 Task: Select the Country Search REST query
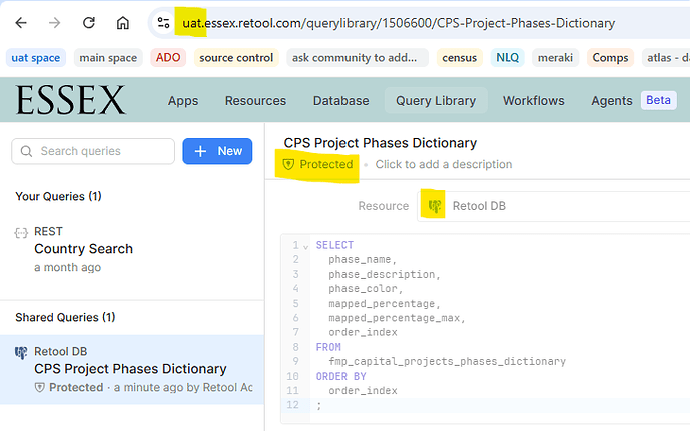tap(83, 249)
